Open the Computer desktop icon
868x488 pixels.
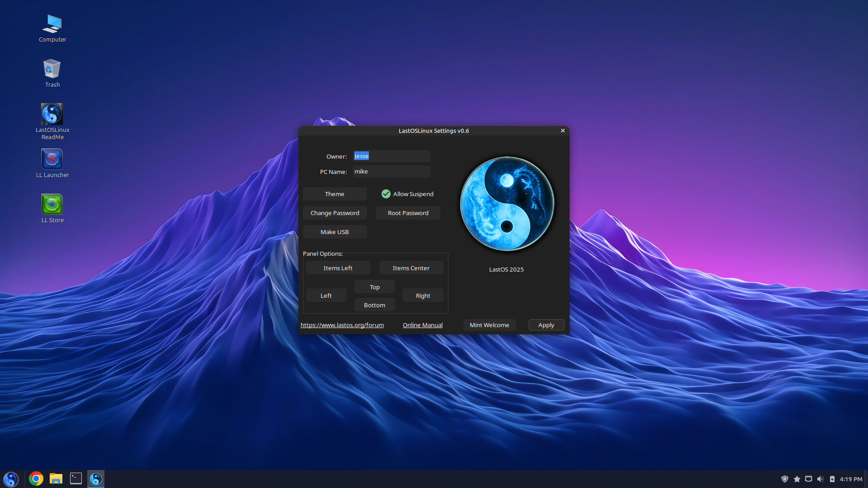(x=52, y=29)
